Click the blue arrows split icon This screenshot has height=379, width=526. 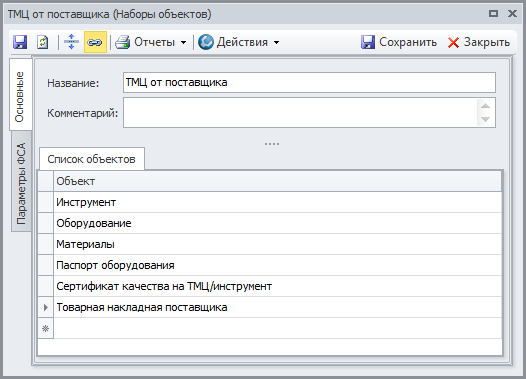[x=71, y=42]
